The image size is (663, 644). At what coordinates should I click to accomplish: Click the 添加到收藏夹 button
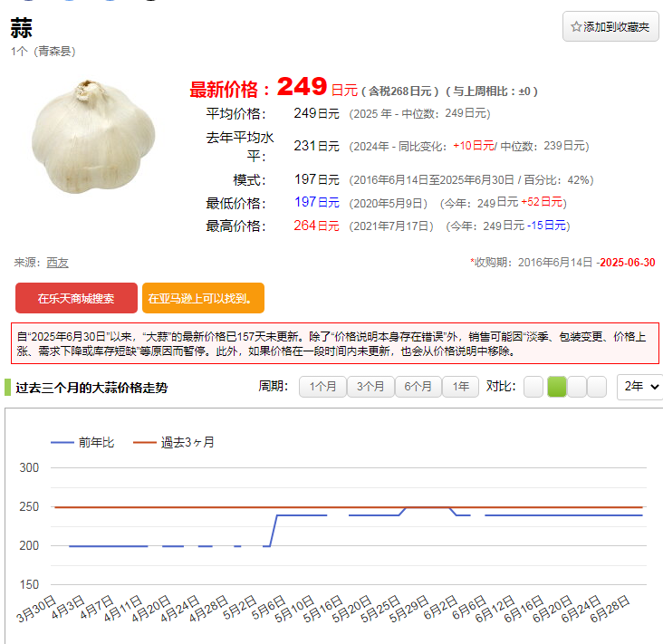tap(610, 26)
